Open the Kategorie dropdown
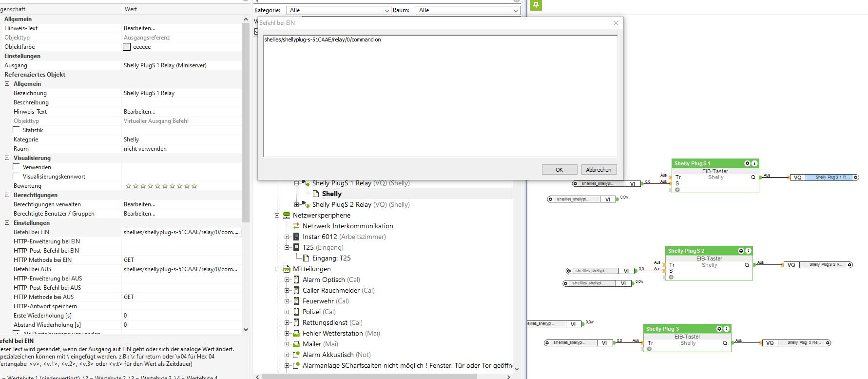The width and height of the screenshot is (868, 379). pos(338,10)
